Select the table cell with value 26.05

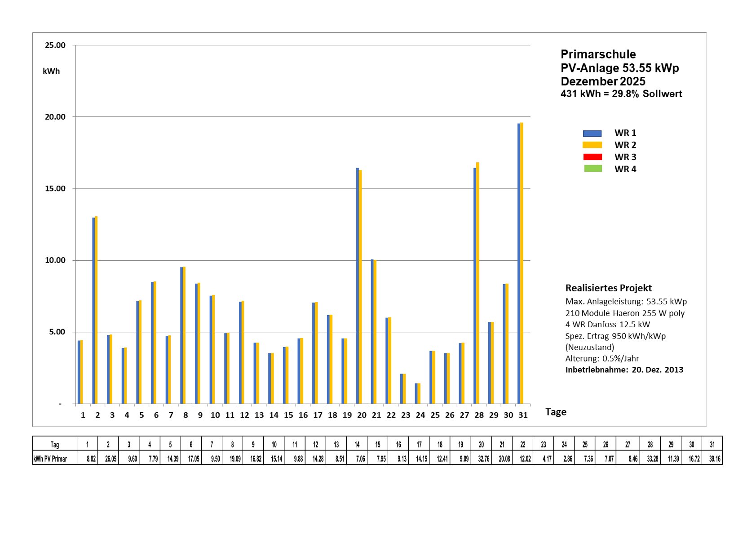(108, 459)
